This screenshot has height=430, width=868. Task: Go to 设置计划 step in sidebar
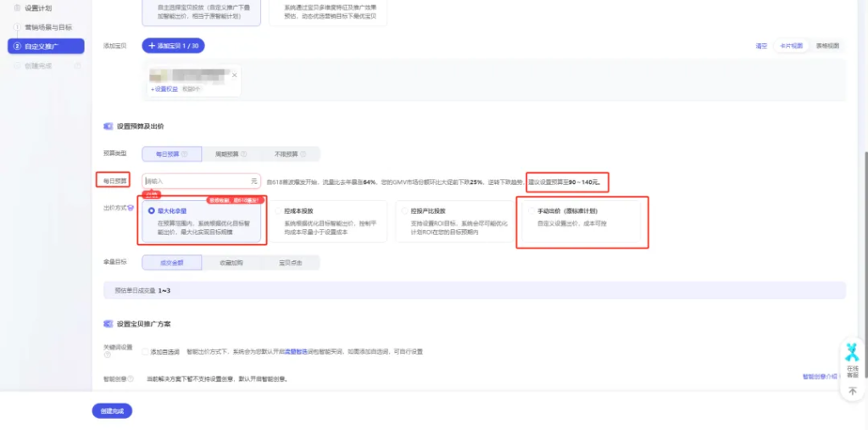pos(38,8)
